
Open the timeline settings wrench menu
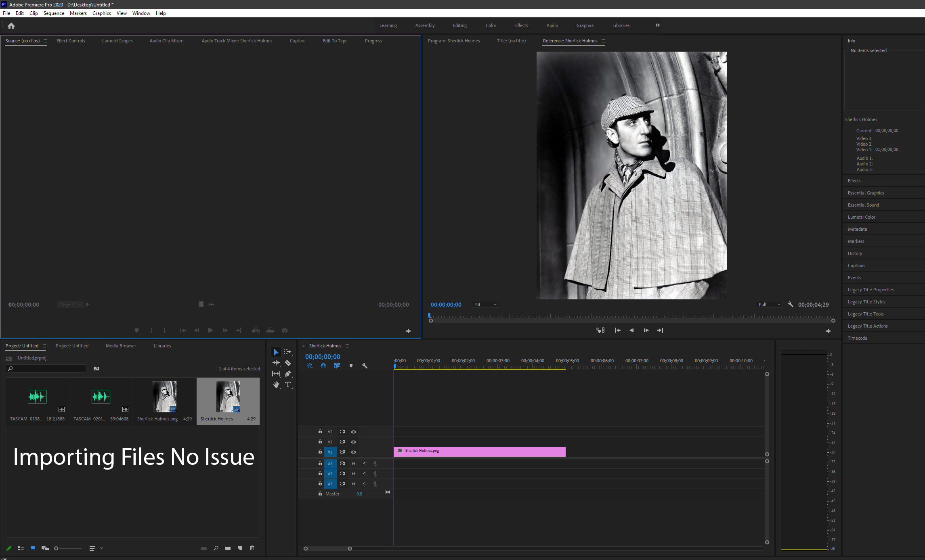tap(365, 366)
